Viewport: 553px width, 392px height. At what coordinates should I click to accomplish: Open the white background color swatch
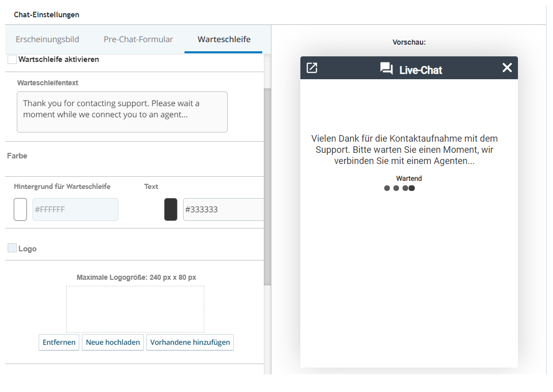(x=20, y=210)
